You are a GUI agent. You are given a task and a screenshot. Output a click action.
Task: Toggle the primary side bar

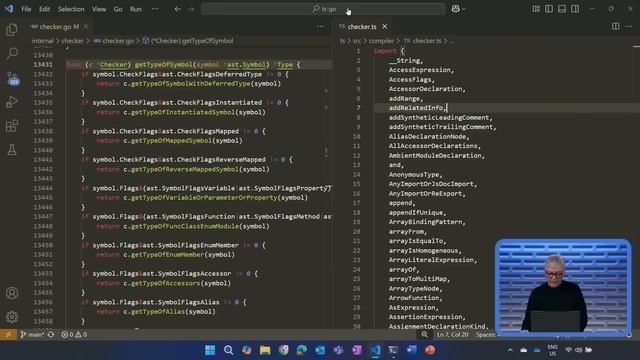(549, 9)
